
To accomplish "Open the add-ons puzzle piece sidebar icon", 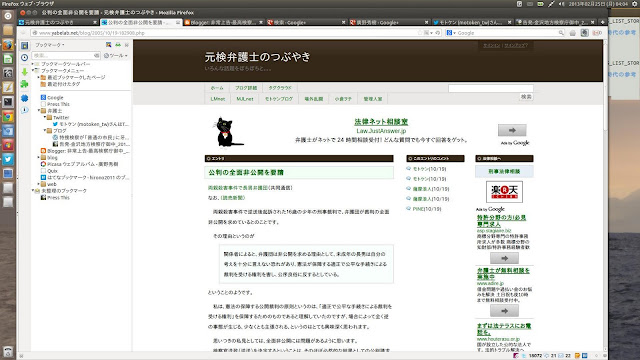I will click(24, 84).
